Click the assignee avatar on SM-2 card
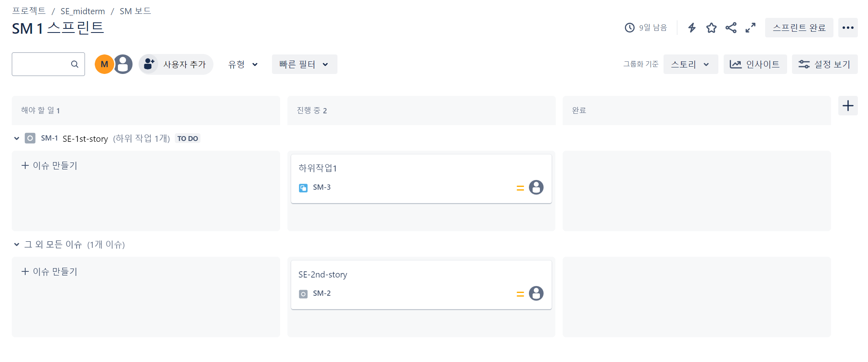The height and width of the screenshot is (362, 868). [x=536, y=293]
